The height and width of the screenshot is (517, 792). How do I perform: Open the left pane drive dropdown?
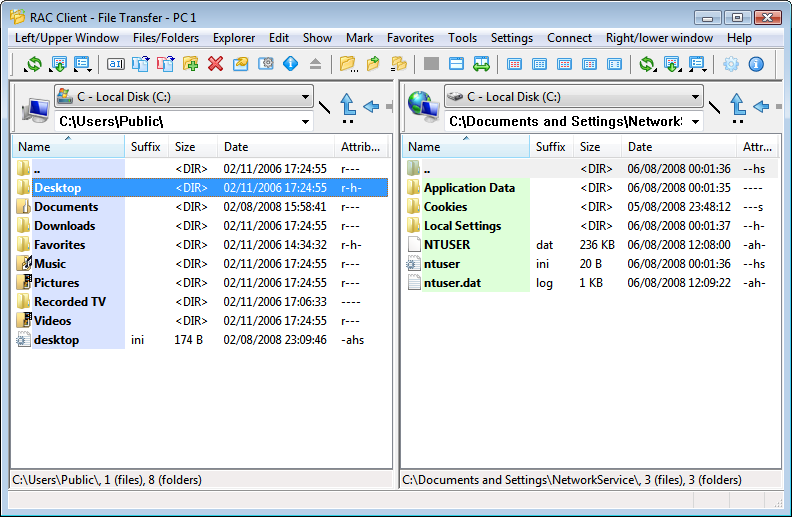pos(305,96)
